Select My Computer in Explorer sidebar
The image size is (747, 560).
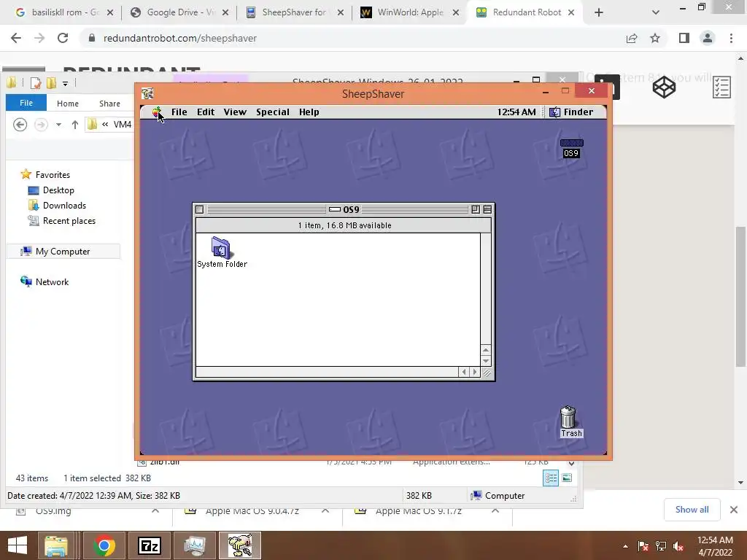(63, 252)
